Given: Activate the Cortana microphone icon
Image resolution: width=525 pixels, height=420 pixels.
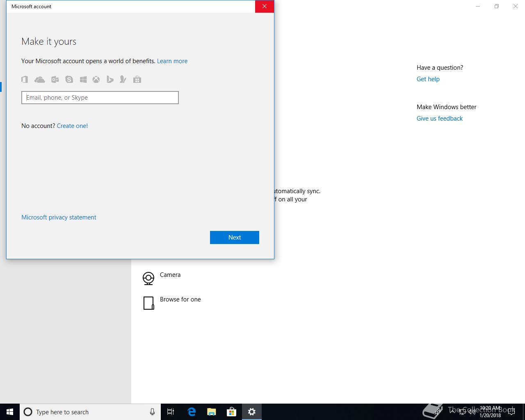Looking at the screenshot, I should [152, 412].
